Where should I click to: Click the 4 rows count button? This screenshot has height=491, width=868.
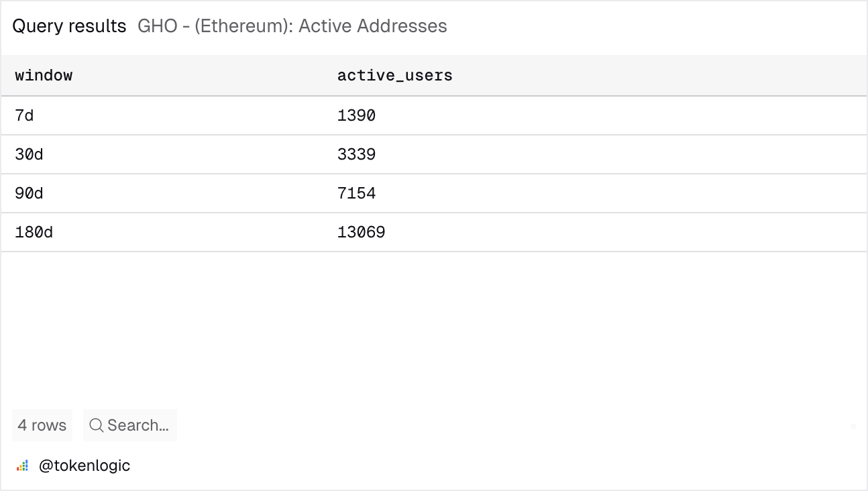(42, 425)
